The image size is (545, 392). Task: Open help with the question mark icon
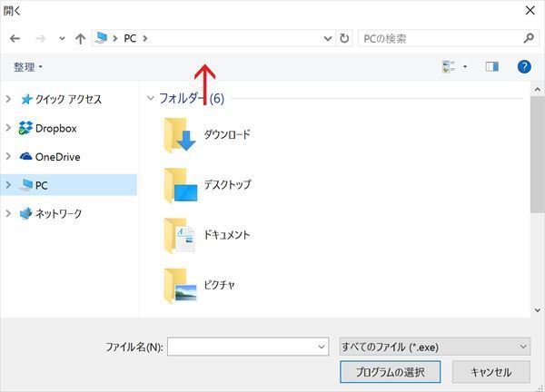tap(524, 66)
